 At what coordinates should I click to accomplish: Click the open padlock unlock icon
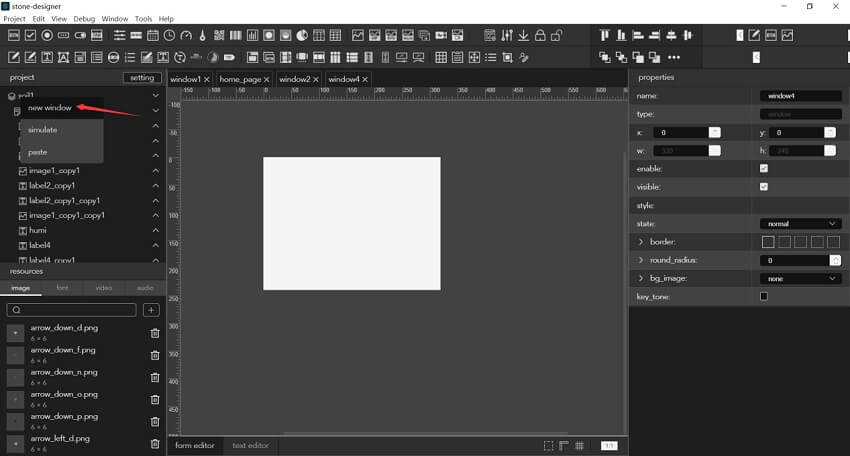tap(556, 35)
